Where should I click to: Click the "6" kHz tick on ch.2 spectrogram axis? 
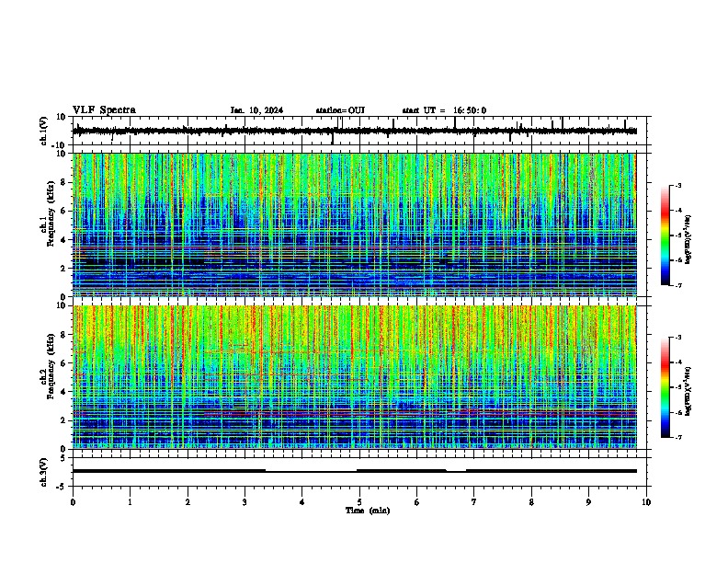click(x=63, y=363)
